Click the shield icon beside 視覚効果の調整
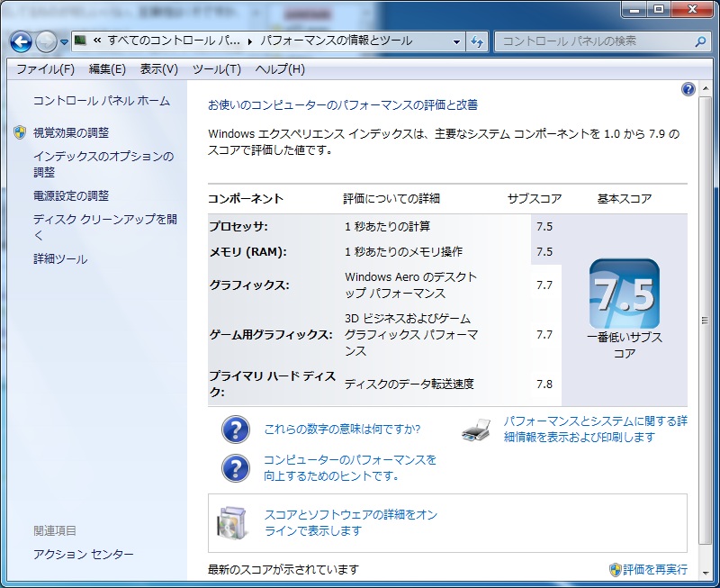Image resolution: width=720 pixels, height=588 pixels. pyautogui.click(x=20, y=132)
